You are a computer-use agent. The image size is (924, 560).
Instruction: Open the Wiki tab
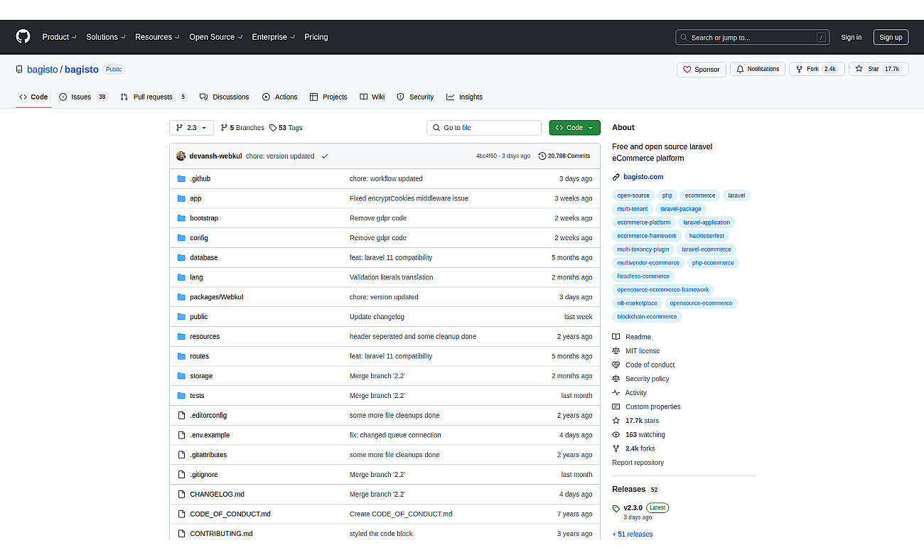coord(372,97)
